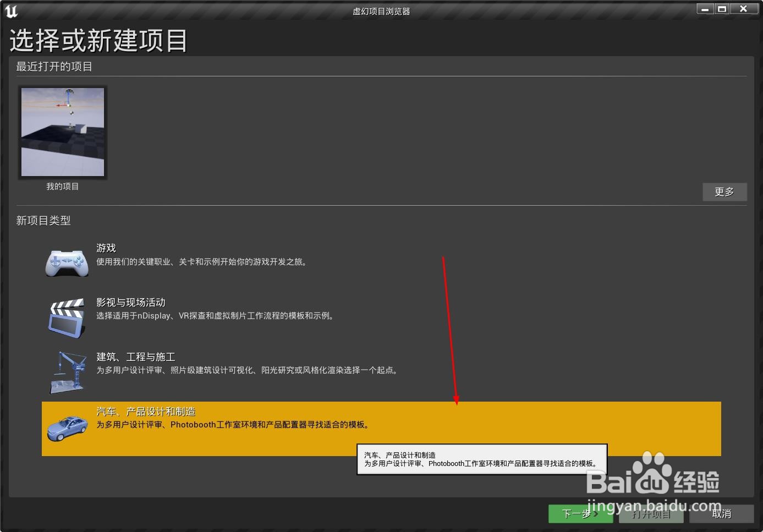Click the 更多 button to show more projects
763x532 pixels.
click(x=724, y=191)
